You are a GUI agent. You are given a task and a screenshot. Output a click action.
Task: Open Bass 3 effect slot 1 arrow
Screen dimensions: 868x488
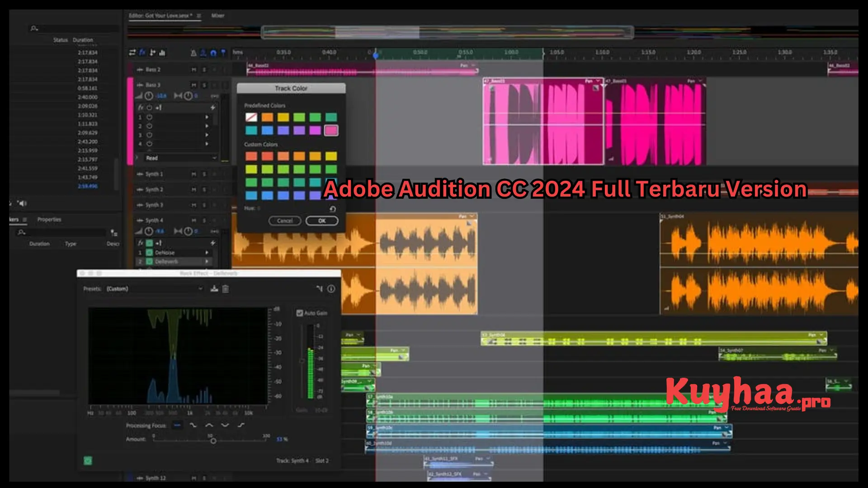pyautogui.click(x=207, y=117)
